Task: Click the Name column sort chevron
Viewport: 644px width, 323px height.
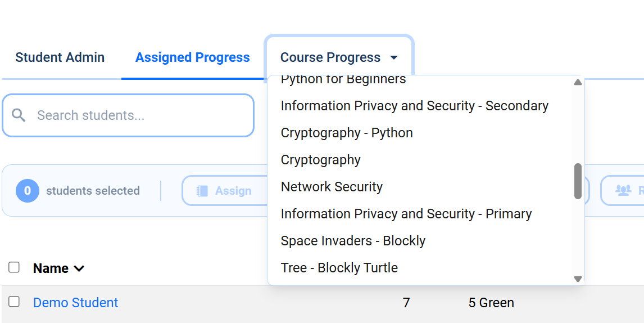Action: (x=79, y=268)
